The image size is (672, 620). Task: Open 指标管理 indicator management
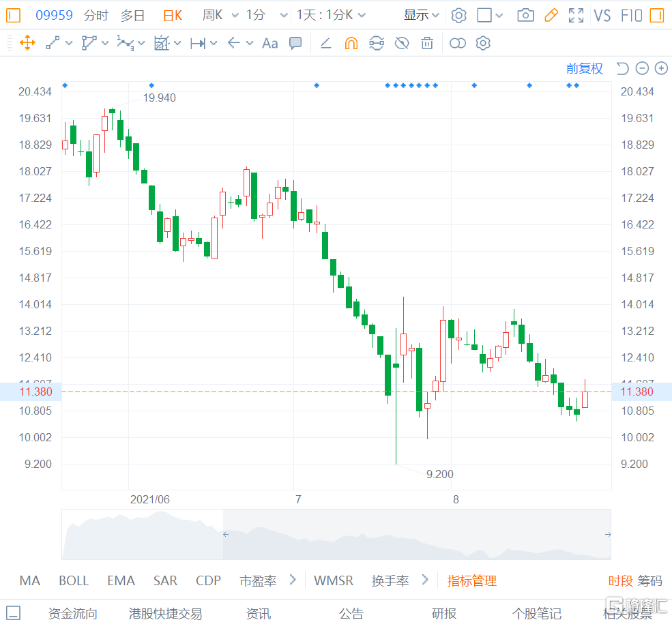pyautogui.click(x=471, y=580)
